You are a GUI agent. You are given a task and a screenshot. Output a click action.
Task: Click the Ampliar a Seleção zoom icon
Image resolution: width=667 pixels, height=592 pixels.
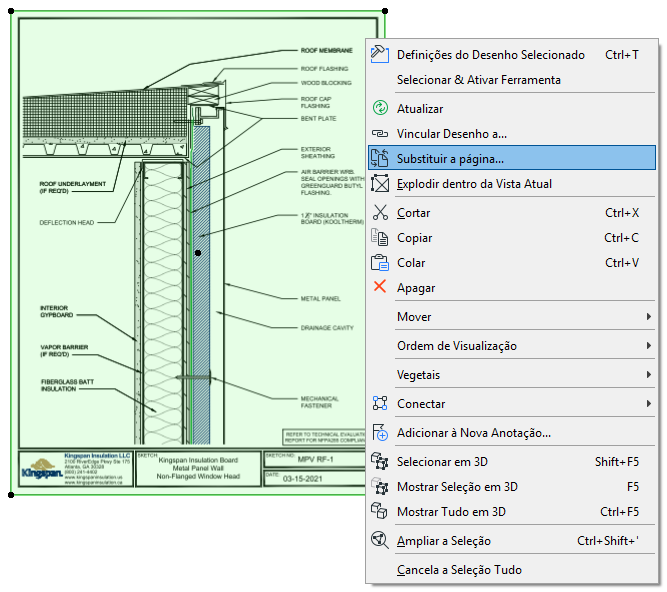[380, 541]
